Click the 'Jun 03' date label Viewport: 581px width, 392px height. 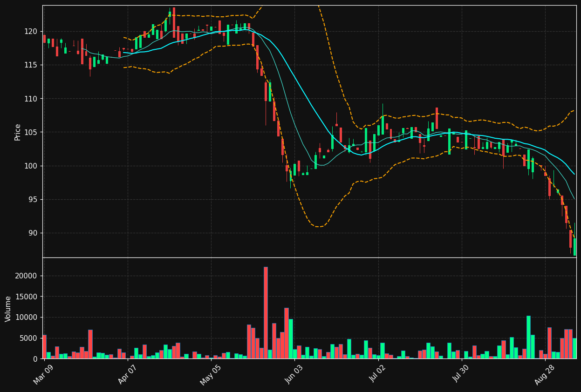[294, 375]
